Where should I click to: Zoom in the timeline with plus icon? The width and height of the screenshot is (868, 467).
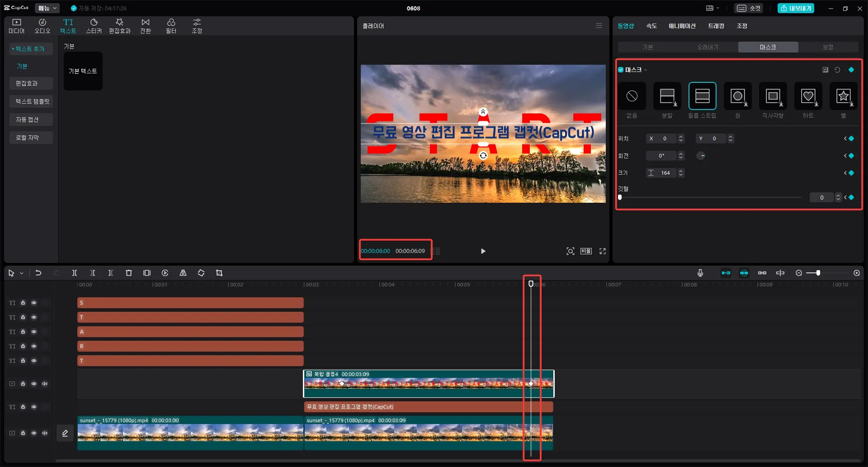click(x=857, y=273)
